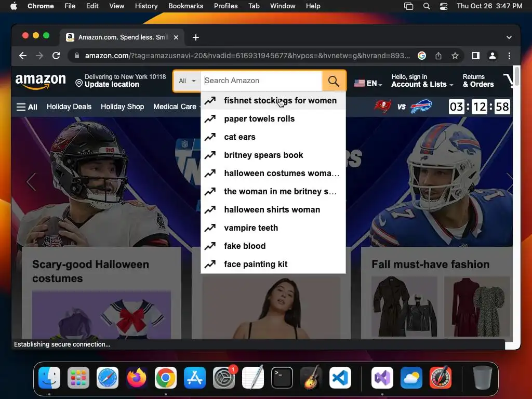Open the Chrome File menu

tap(70, 6)
